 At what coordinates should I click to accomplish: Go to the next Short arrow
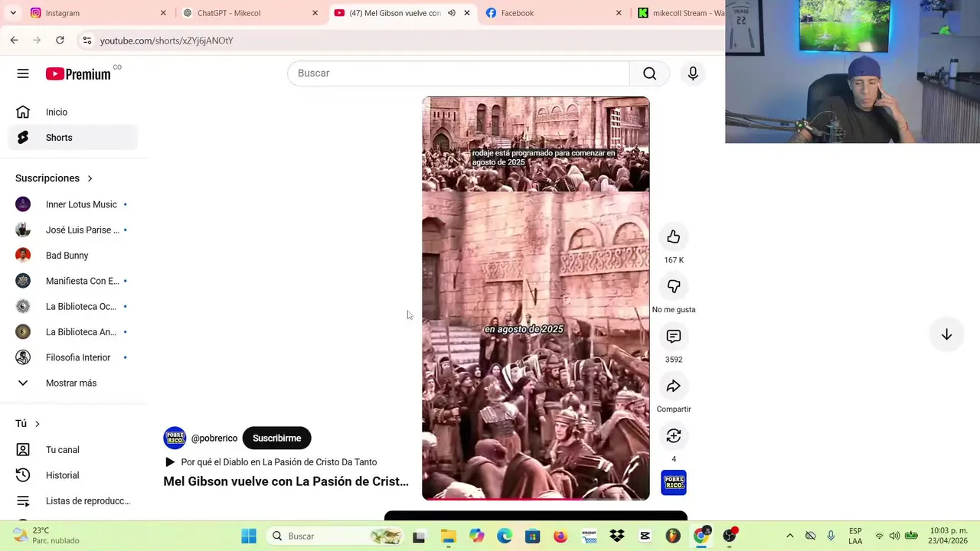(946, 334)
